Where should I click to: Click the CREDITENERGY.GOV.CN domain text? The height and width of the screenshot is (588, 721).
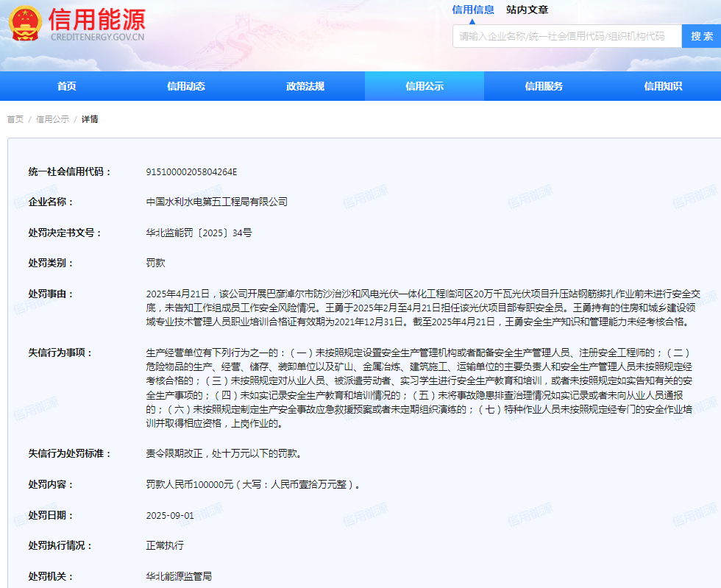(x=97, y=37)
